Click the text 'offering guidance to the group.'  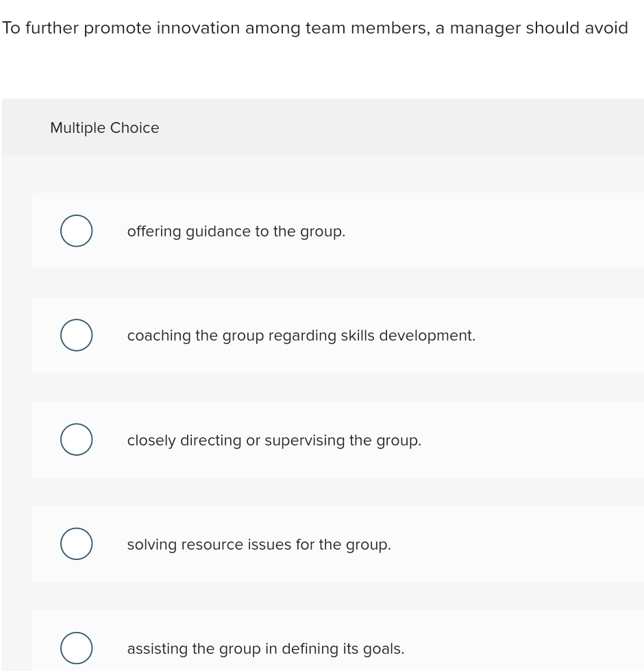click(236, 232)
